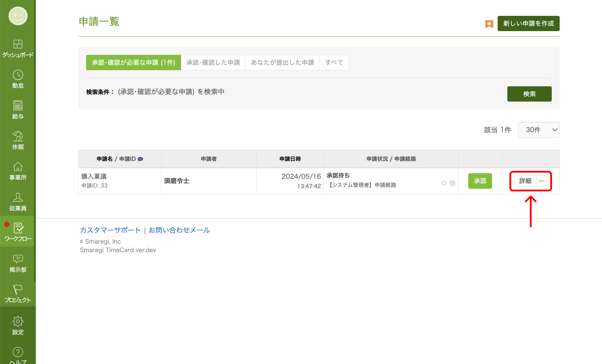Open the 設定 gear icon

click(18, 321)
